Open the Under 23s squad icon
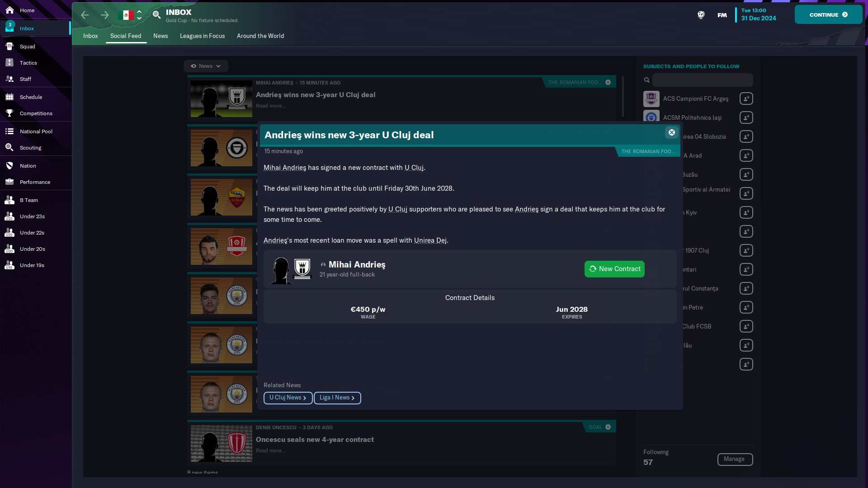The width and height of the screenshot is (868, 488). point(9,216)
